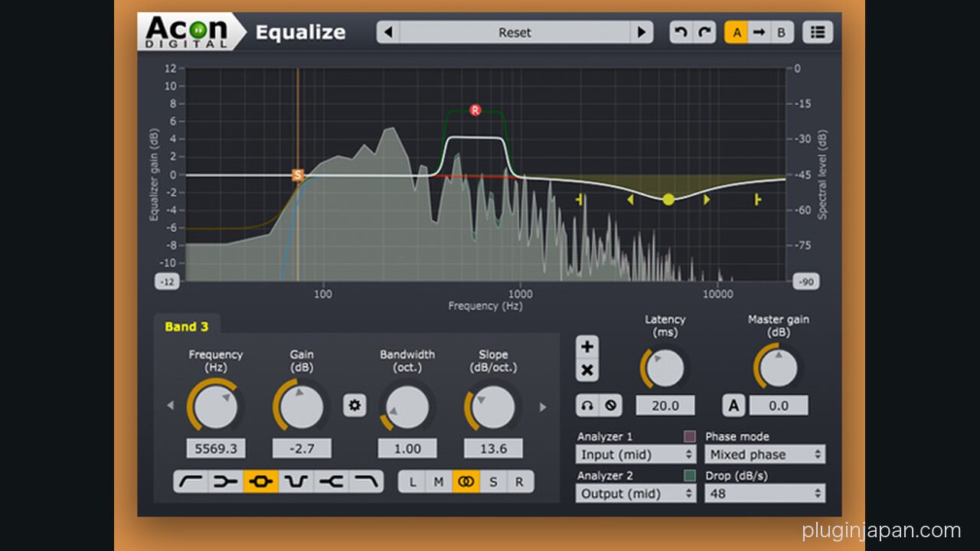Toggle auto master gain A button

click(x=733, y=406)
